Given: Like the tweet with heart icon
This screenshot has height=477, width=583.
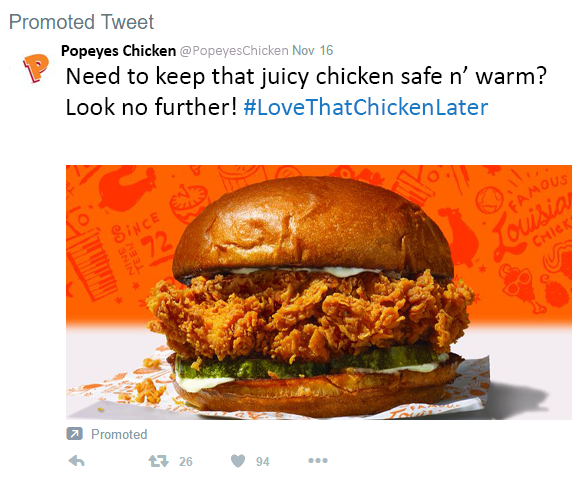Looking at the screenshot, I should tap(238, 461).
